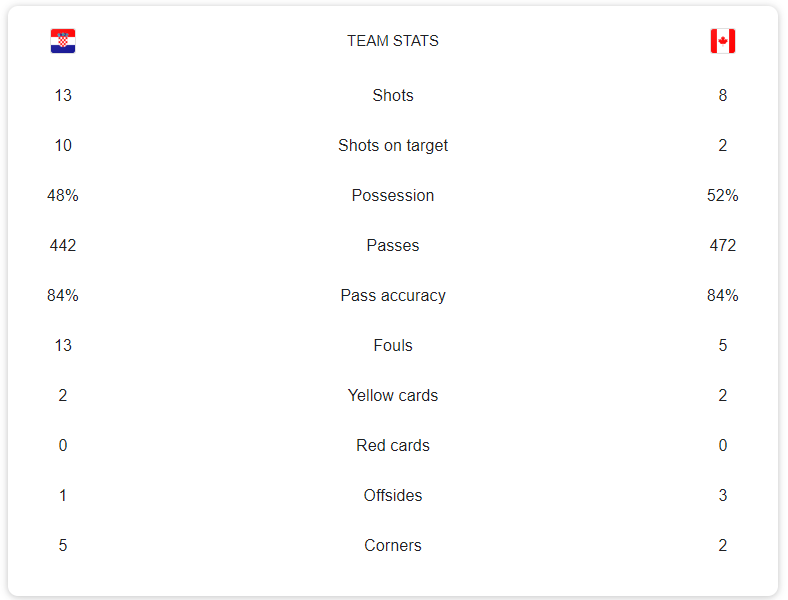The height and width of the screenshot is (600, 788).
Task: Click the Corners stat label
Action: [393, 545]
